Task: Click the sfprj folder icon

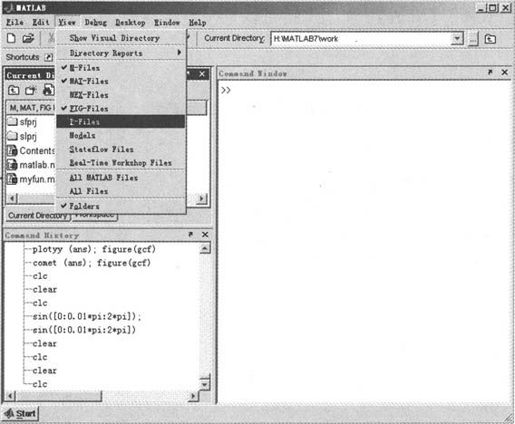Action: (x=12, y=121)
